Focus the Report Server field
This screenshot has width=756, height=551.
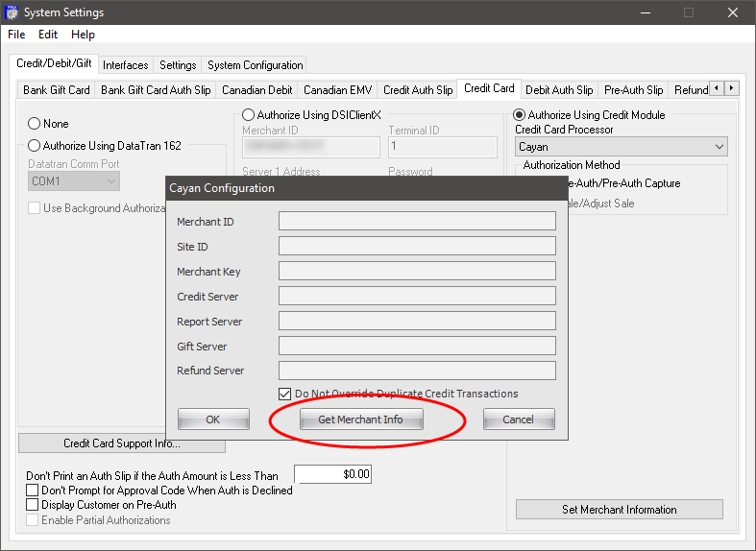[417, 321]
